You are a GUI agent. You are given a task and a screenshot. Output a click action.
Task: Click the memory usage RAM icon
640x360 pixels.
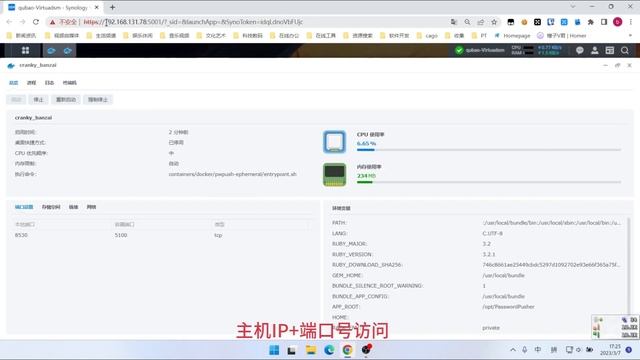click(334, 175)
